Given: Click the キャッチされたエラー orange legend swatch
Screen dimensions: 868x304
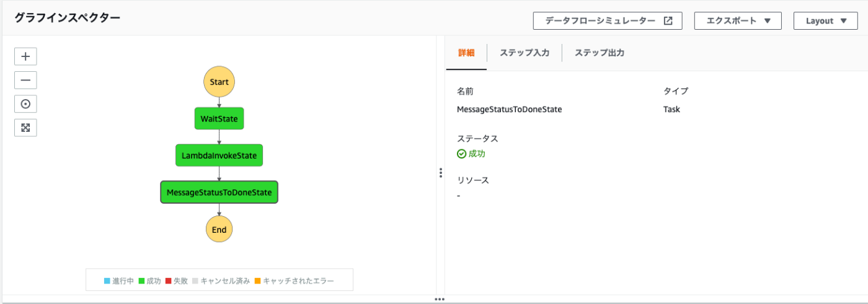Looking at the screenshot, I should pos(257,281).
